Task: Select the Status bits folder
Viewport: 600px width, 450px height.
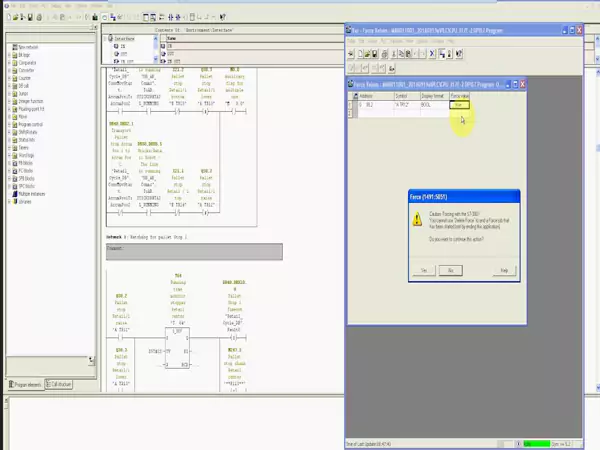Action: pyautogui.click(x=26, y=140)
